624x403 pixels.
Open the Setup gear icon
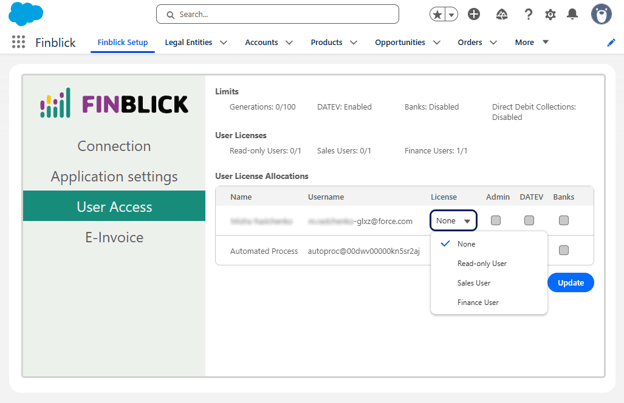pyautogui.click(x=550, y=15)
